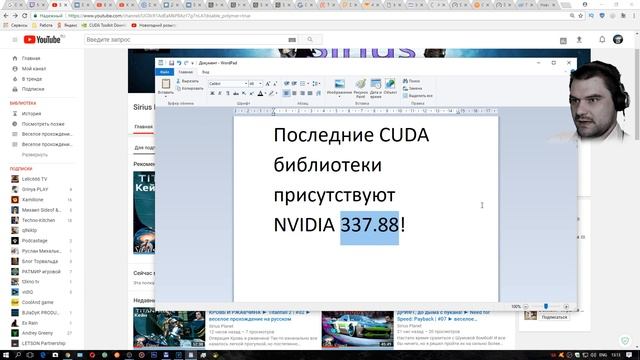The image size is (640, 360).
Task: Open the Need for Speed Payback video thumbnail
Action: tap(358, 329)
